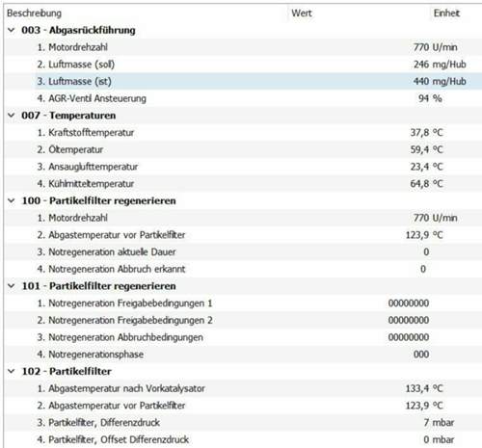Sort by the Beschreibung column header

tap(34, 13)
